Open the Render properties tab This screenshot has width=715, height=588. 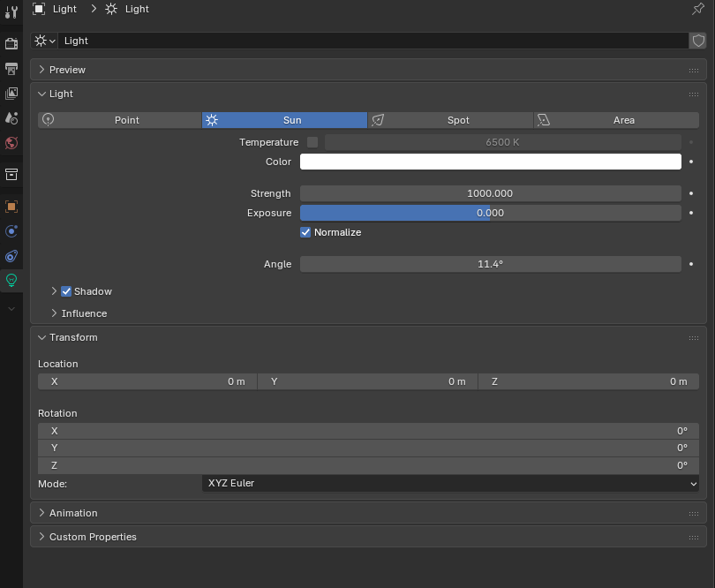[11, 43]
